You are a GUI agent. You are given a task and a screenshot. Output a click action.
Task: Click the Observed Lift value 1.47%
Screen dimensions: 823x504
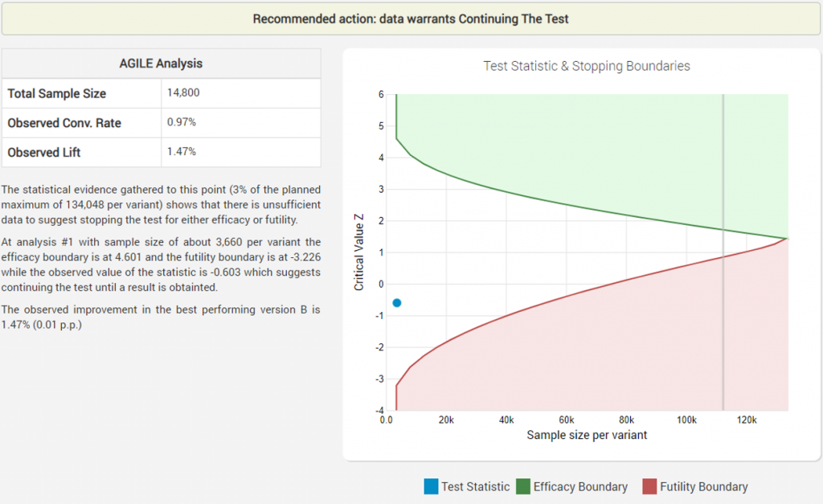coord(182,152)
